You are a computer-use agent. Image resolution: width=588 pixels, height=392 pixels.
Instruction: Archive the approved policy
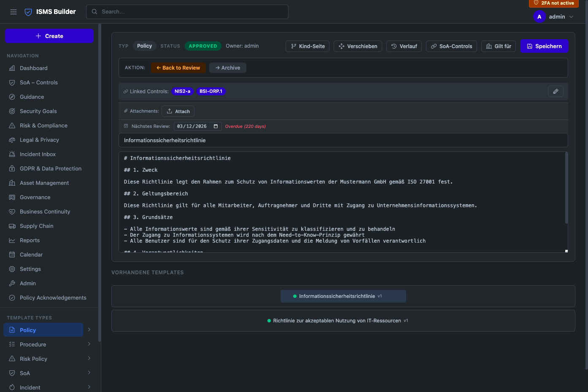[228, 68]
